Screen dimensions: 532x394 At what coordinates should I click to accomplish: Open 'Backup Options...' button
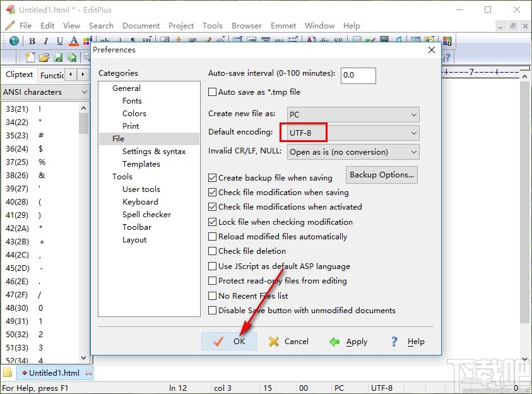[382, 175]
